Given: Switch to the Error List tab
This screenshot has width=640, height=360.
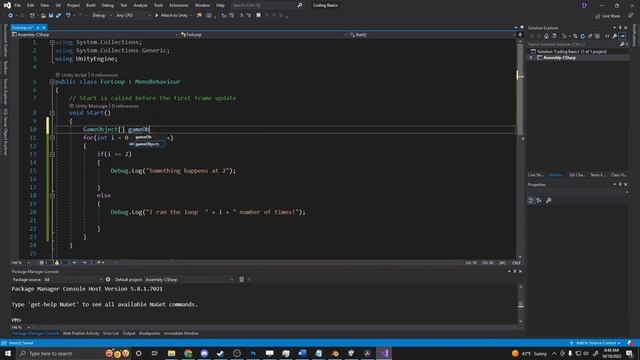Looking at the screenshot, I should point(111,333).
